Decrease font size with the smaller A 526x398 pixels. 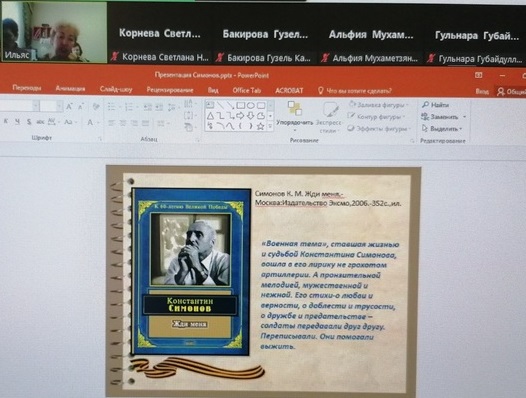(81, 107)
